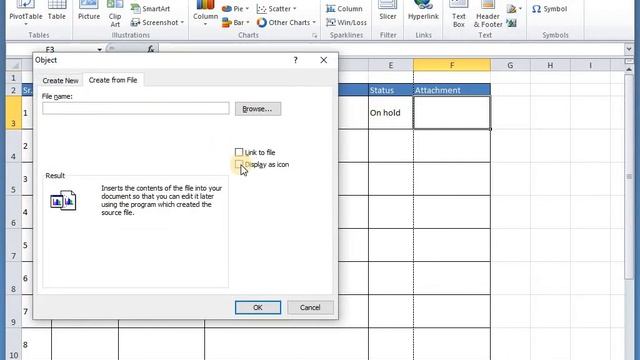Viewport: 640px width, 360px height.
Task: Expand the Pie chart dropdown arrow
Action: (x=247, y=9)
